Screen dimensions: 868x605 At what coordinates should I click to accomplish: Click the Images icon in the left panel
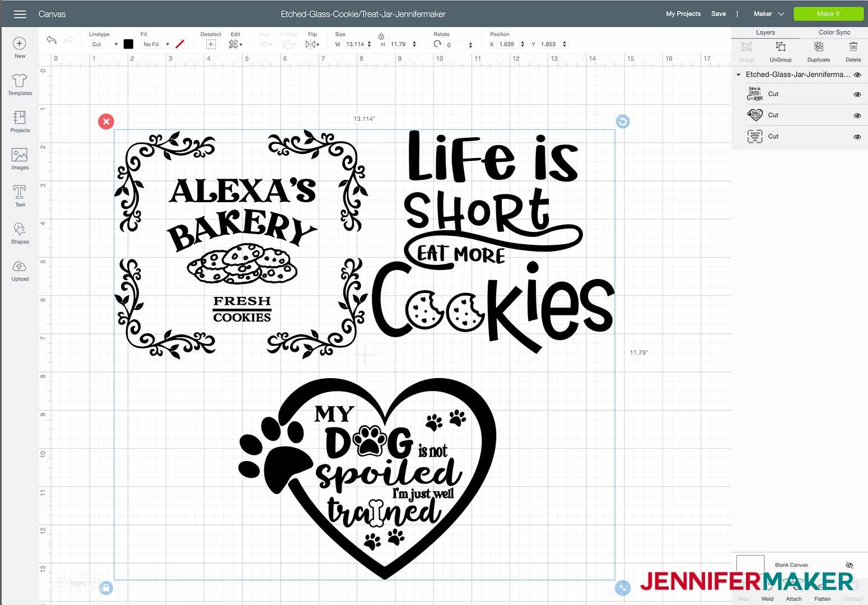pyautogui.click(x=20, y=159)
